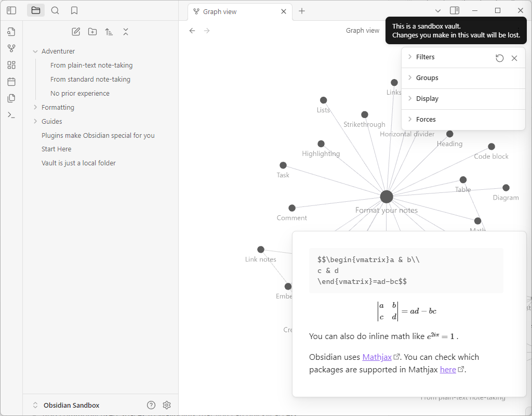Collapse all folders icon
The width and height of the screenshot is (532, 416).
point(126,32)
